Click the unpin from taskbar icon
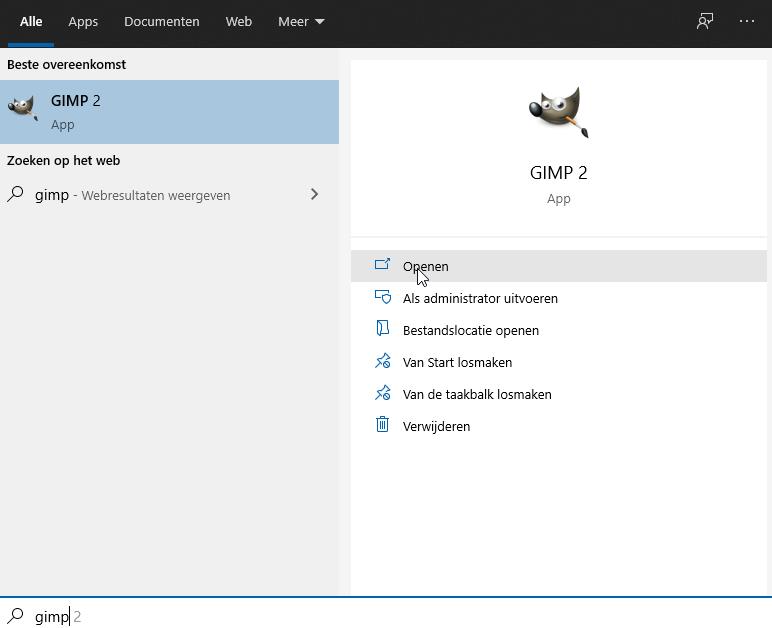The width and height of the screenshot is (772, 628). tap(382, 393)
